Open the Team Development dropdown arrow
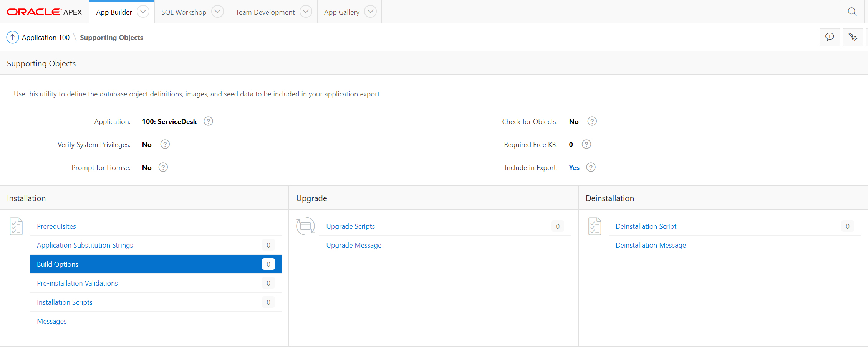This screenshot has width=868, height=350. (x=306, y=12)
